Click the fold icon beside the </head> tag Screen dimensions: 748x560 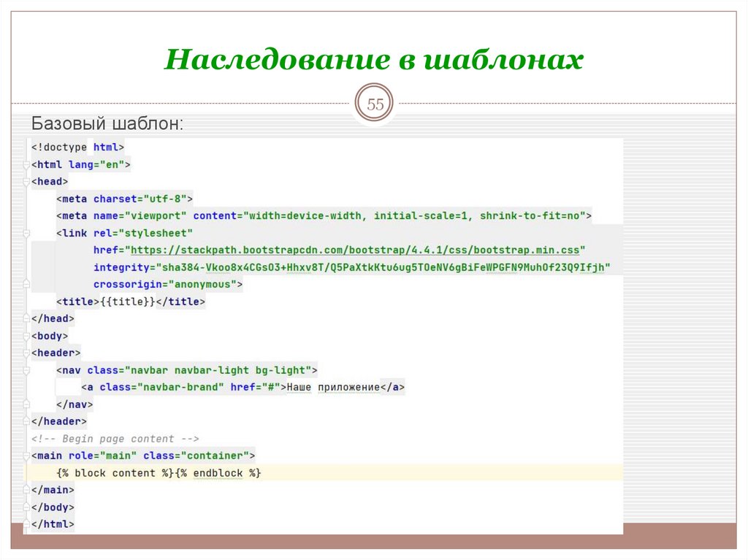point(27,318)
